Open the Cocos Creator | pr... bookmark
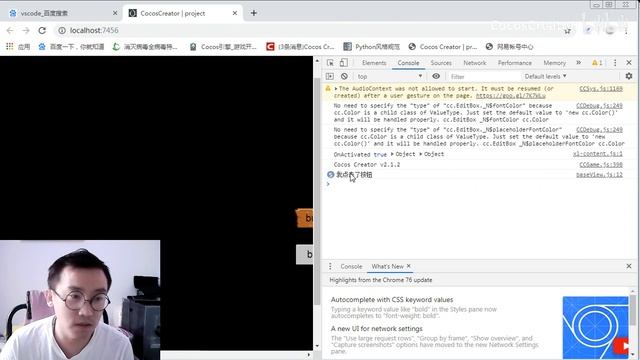Viewport: 640px width, 360px height. (x=442, y=47)
